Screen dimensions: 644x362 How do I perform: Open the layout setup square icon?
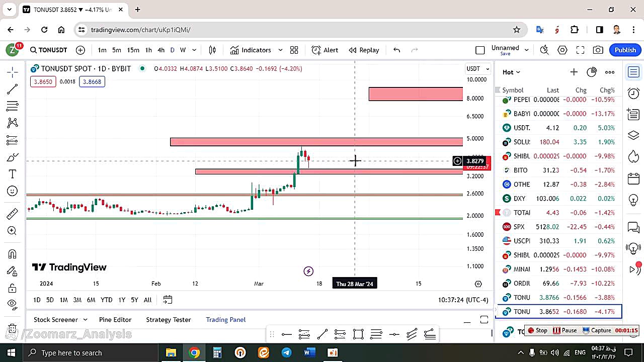pos(480,50)
